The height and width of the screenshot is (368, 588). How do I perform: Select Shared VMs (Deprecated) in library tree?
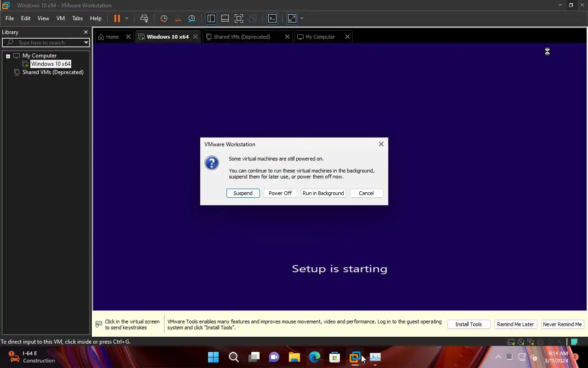point(53,72)
